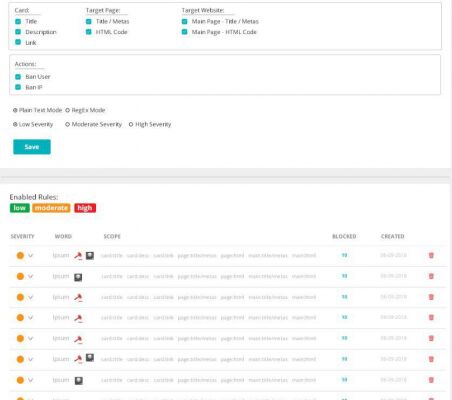The width and height of the screenshot is (452, 400).
Task: Set rule to High Severity
Action: click(x=131, y=124)
